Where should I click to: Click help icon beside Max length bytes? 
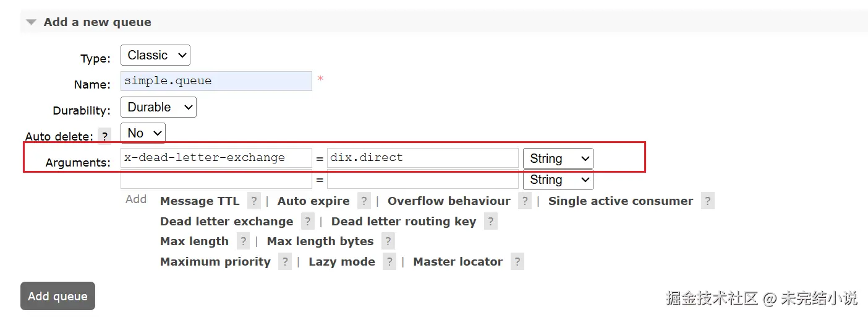tap(388, 241)
